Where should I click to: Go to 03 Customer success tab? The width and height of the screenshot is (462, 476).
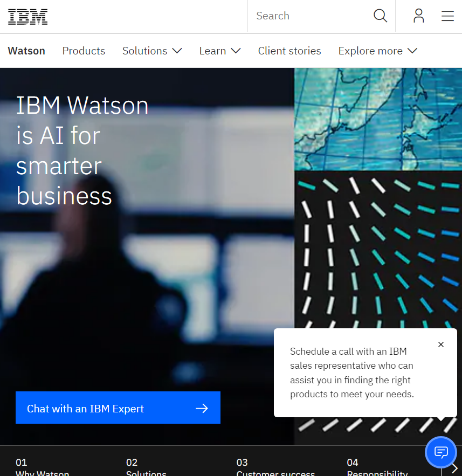[275, 467]
